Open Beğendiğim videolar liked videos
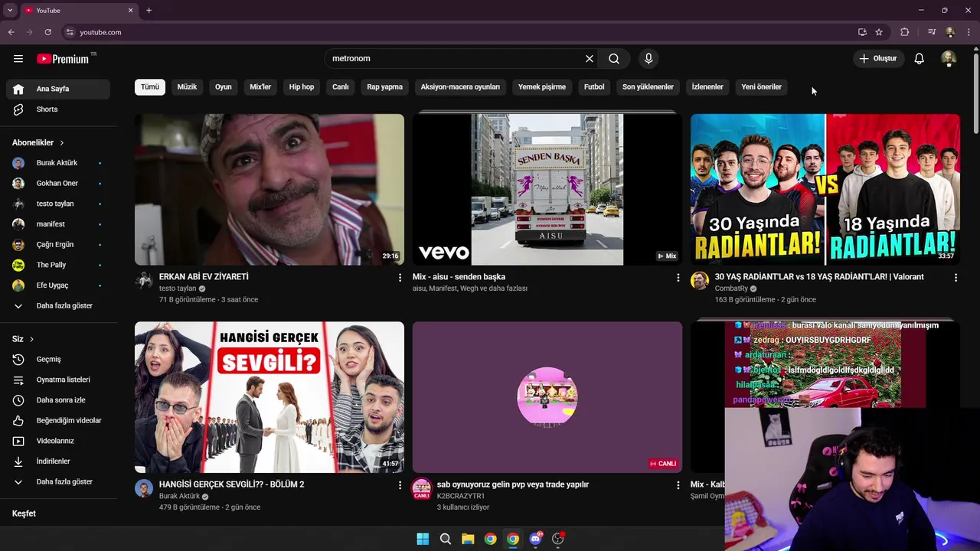The image size is (980, 551). point(58,420)
